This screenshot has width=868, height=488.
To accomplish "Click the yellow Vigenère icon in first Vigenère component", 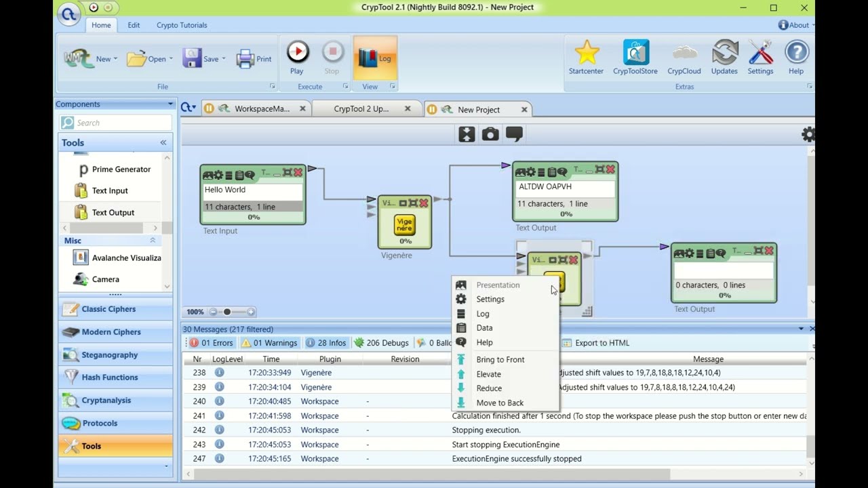I will click(404, 224).
